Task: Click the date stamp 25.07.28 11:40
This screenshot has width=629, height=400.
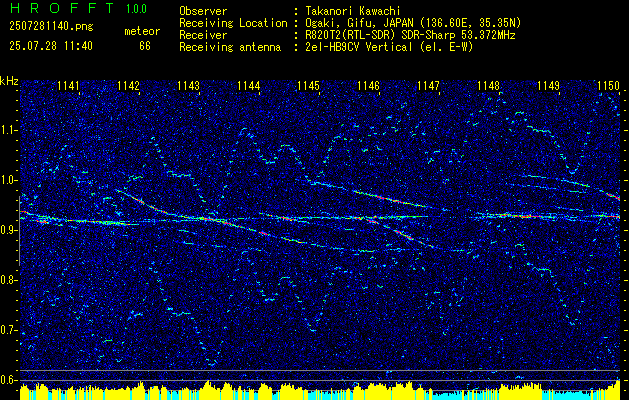Action: coord(51,46)
